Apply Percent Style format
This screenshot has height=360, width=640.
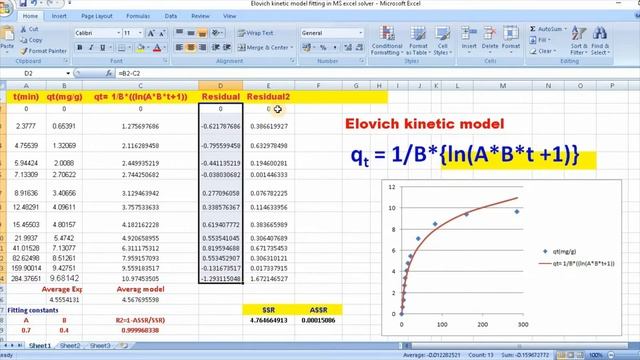(323, 48)
